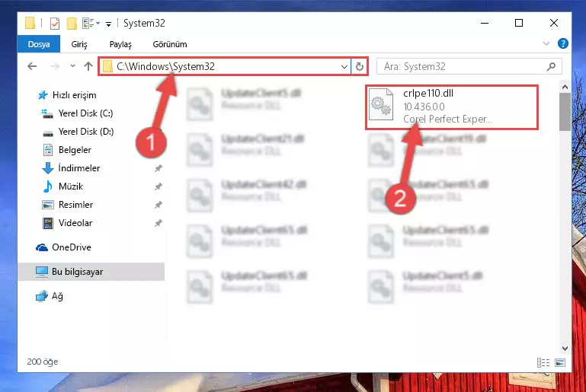Open Belgeler folder in sidebar
Viewport: 586px width, 392px height.
click(x=75, y=150)
